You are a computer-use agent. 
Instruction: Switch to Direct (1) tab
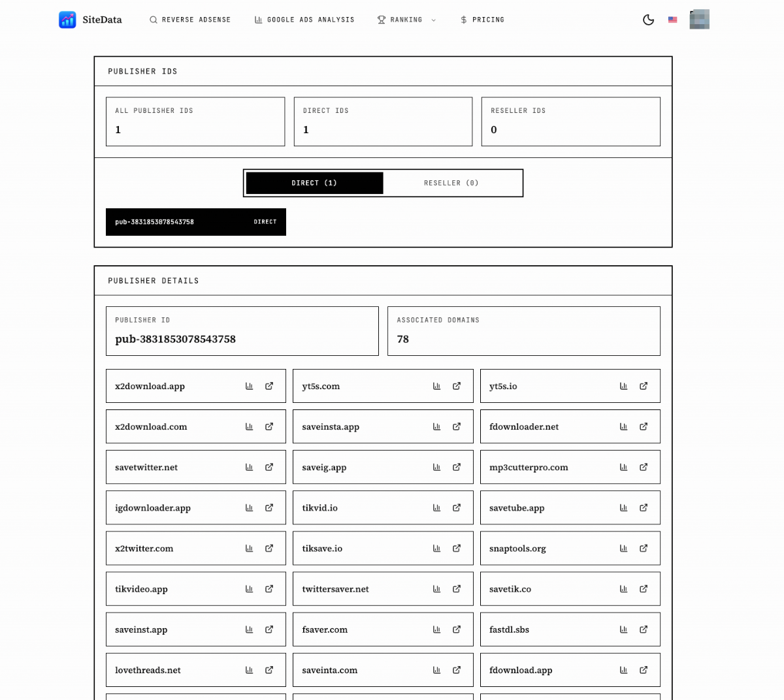tap(314, 183)
